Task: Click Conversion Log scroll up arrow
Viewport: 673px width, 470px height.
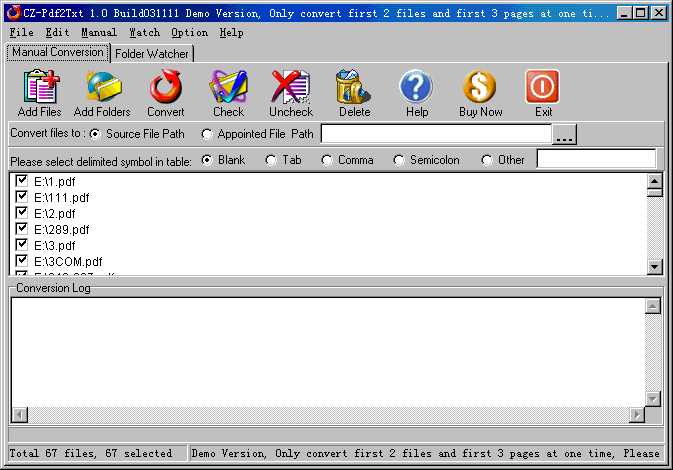Action: 652,306
